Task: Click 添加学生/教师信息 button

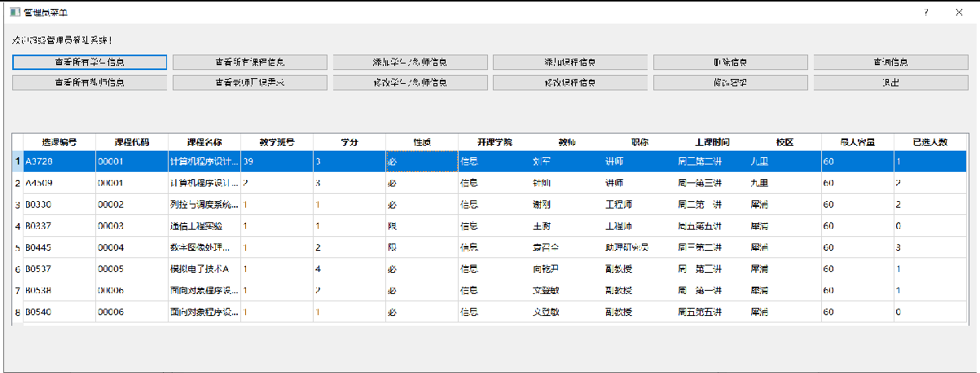Action: [x=410, y=62]
